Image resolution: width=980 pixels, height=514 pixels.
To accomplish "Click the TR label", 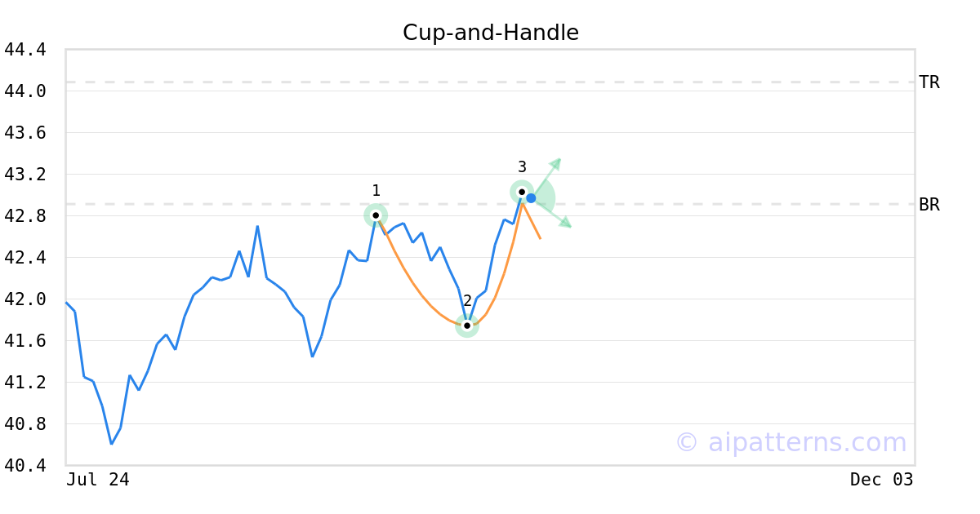I will [929, 82].
